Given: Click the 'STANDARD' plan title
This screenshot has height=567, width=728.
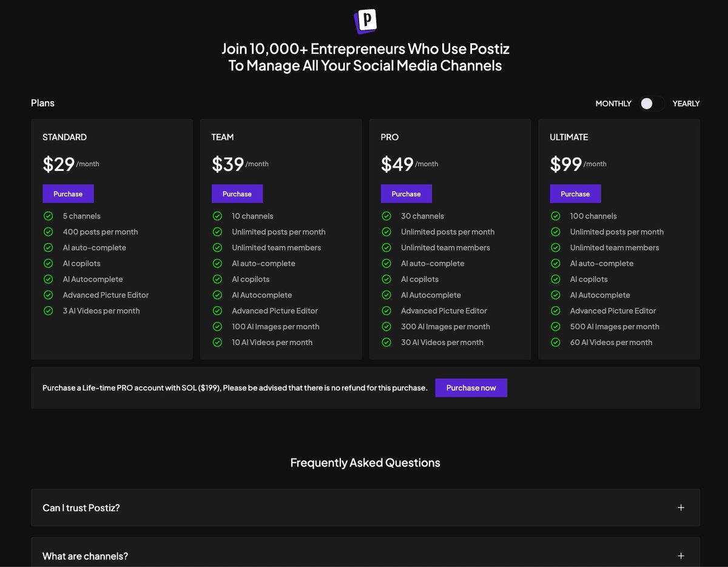Looking at the screenshot, I should point(64,137).
